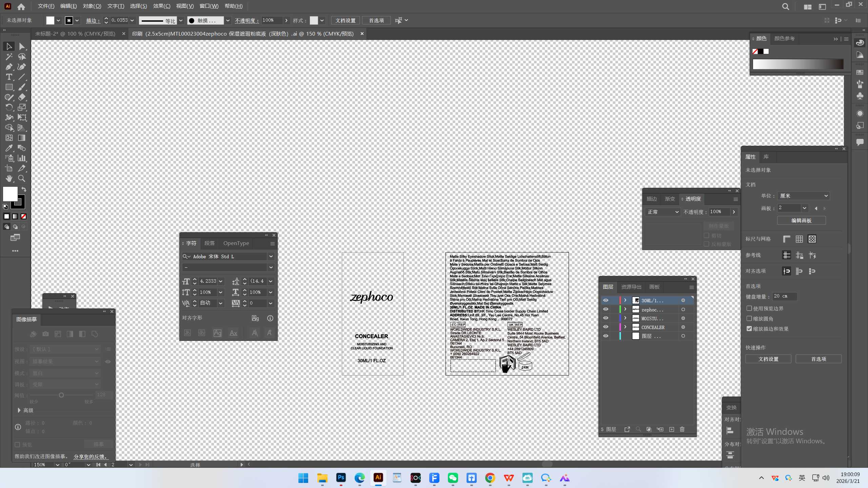Expand the CONCEALER layer
Screen dimensions: 868x488
click(x=625, y=327)
